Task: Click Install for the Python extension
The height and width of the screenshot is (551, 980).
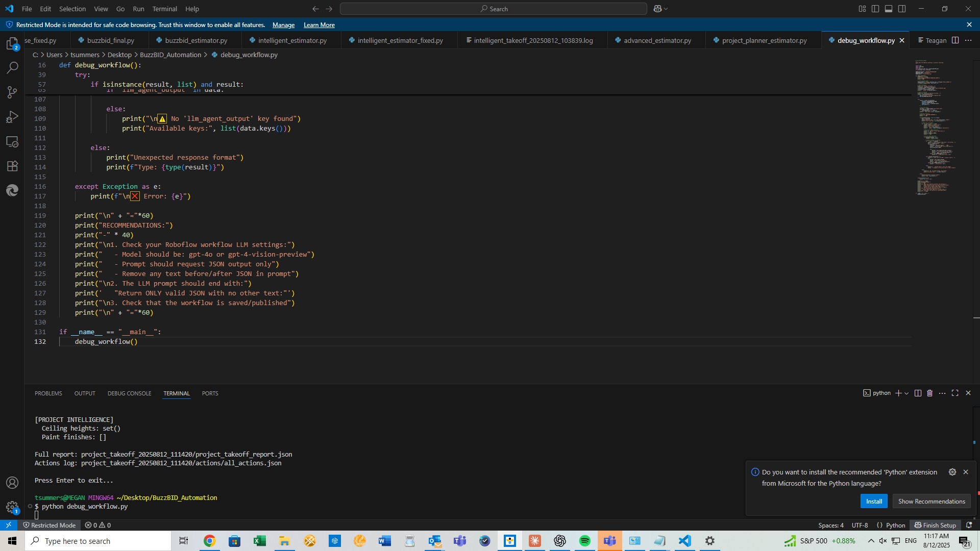Action: tap(874, 501)
